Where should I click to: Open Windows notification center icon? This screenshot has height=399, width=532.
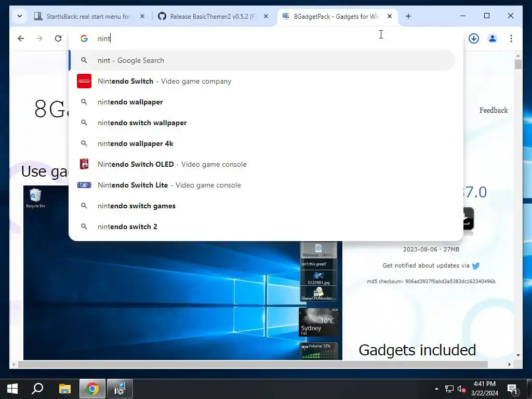(512, 389)
